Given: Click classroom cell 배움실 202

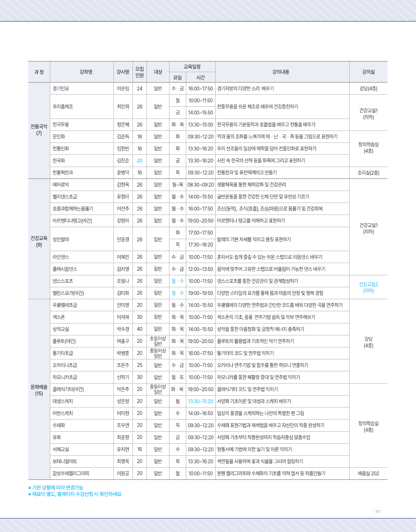Looking at the screenshot, I should [x=368, y=473].
